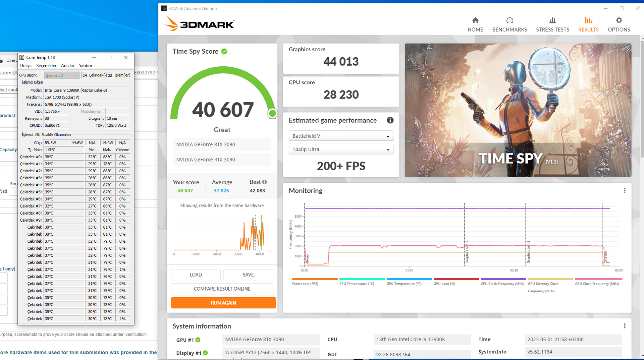
Task: Select the Model field Intel Core i9 13900K
Action: point(87,90)
